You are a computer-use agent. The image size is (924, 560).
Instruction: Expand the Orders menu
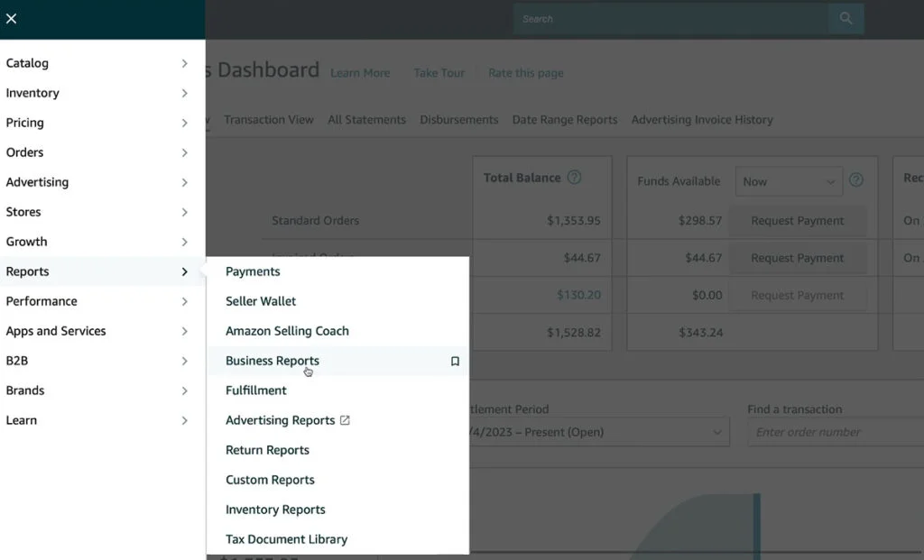point(25,152)
